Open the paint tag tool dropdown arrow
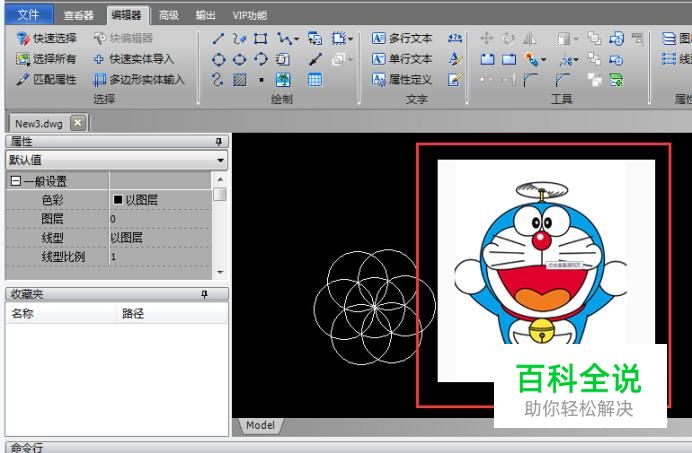Image resolution: width=692 pixels, height=453 pixels. coord(543,60)
